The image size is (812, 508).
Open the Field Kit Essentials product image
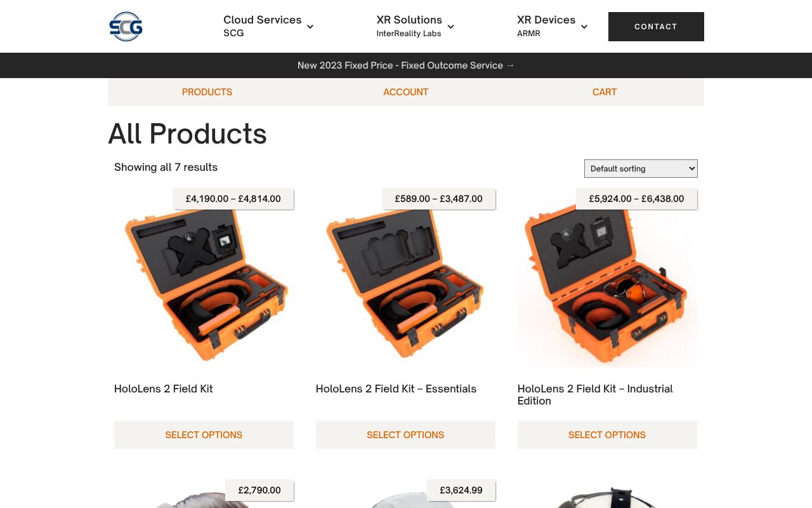click(405, 279)
